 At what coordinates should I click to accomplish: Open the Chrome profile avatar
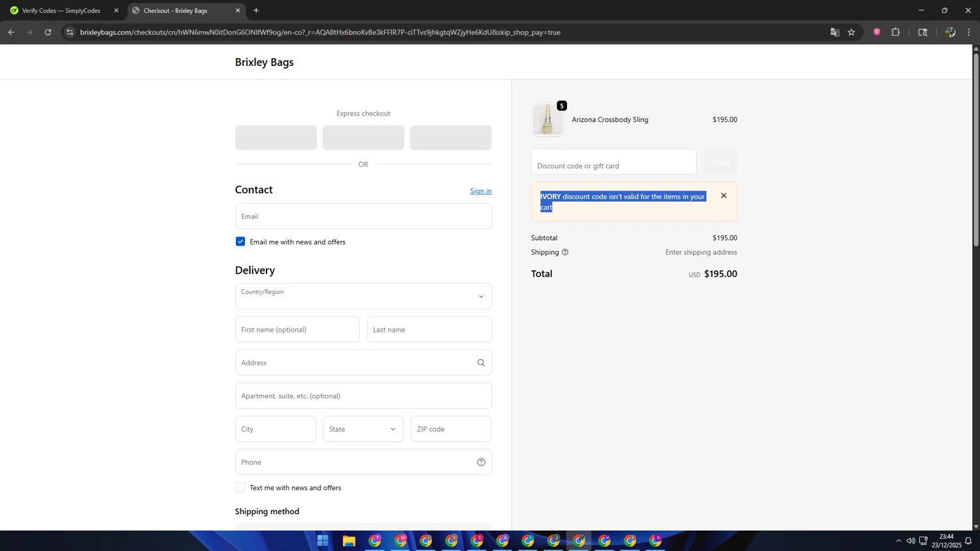click(950, 32)
